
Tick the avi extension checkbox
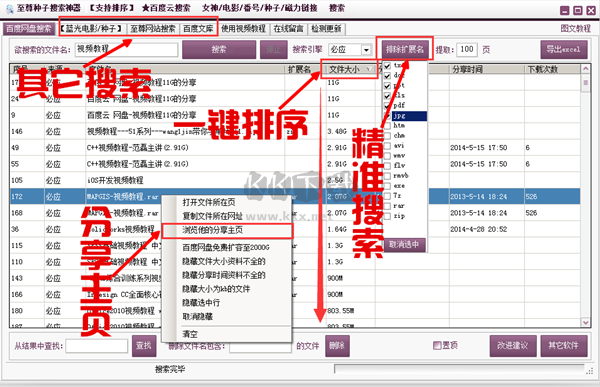387,146
